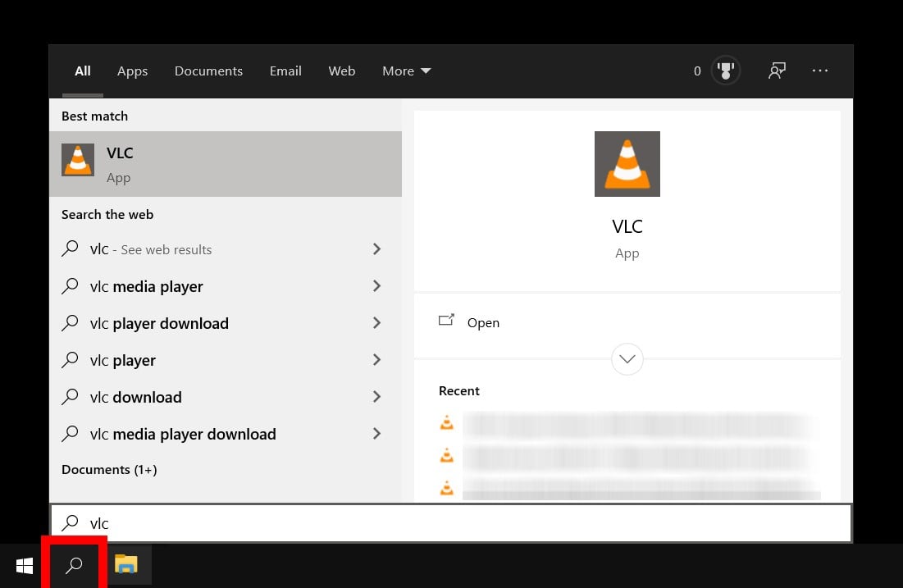Open the VLC app best match result

click(x=225, y=164)
